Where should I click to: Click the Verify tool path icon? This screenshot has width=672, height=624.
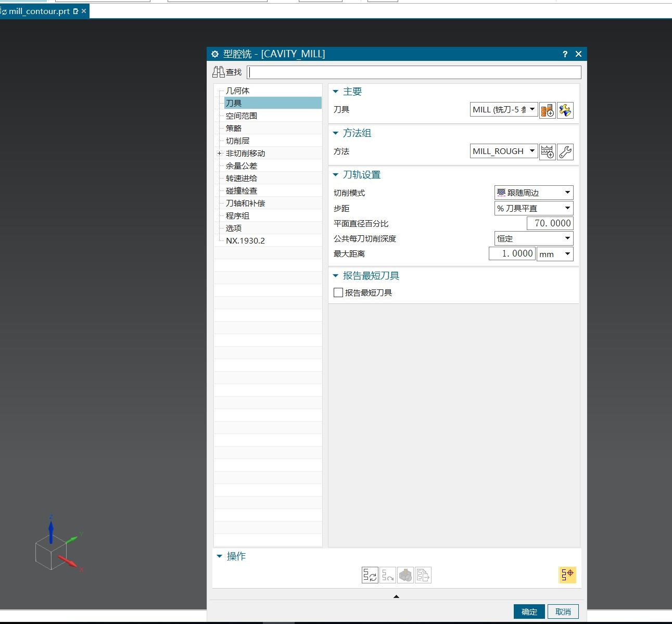click(x=405, y=575)
